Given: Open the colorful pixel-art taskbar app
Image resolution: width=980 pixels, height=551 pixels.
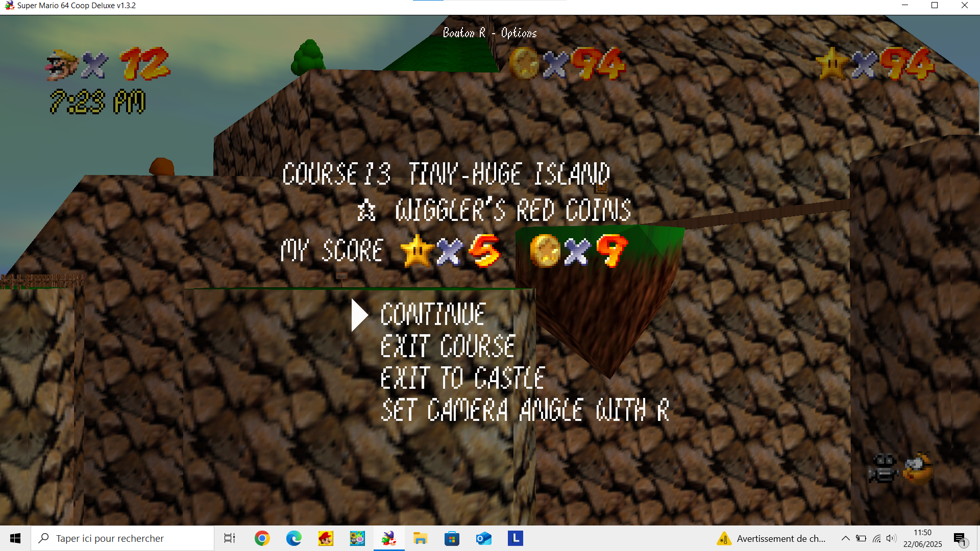Looking at the screenshot, I should coord(357,538).
